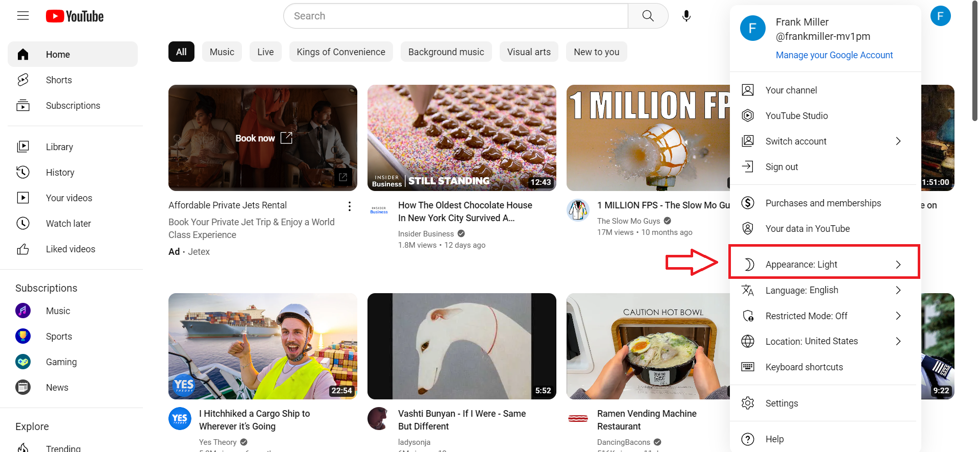Select the Music filter chip
The width and height of the screenshot is (980, 452).
222,52
